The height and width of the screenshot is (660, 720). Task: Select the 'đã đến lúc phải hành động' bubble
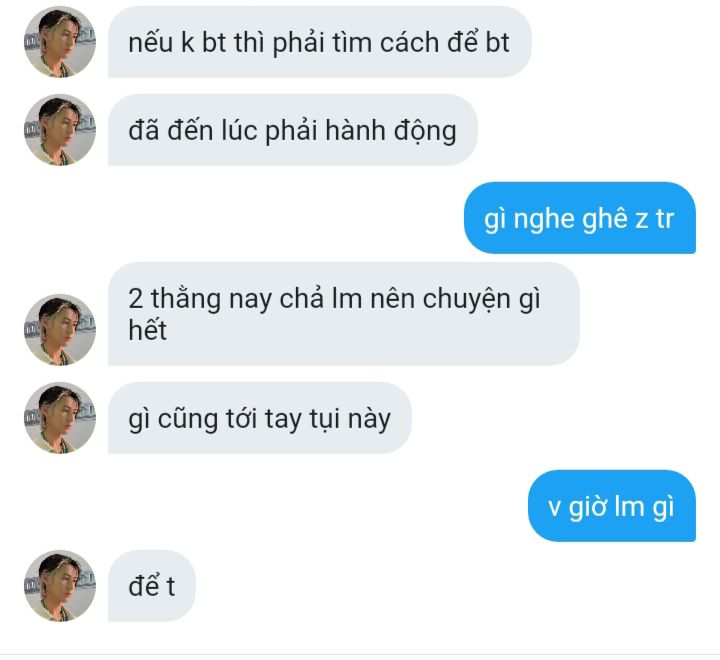click(292, 130)
